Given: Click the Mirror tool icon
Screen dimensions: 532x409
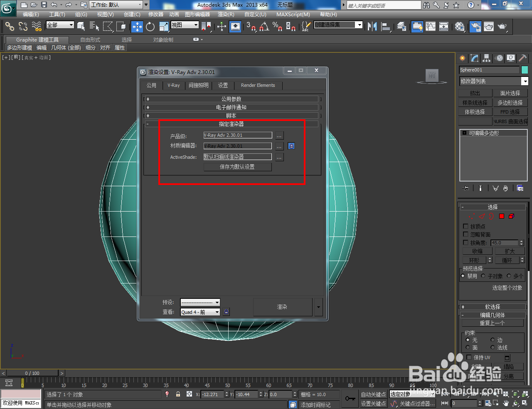Looking at the screenshot, I should tap(372, 27).
